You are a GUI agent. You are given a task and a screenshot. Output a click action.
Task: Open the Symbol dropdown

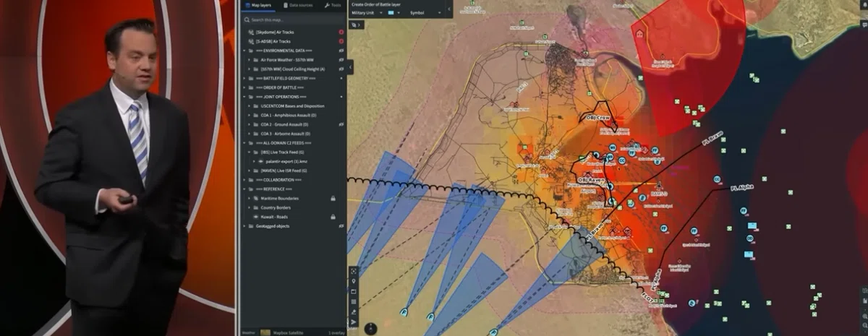(x=427, y=13)
